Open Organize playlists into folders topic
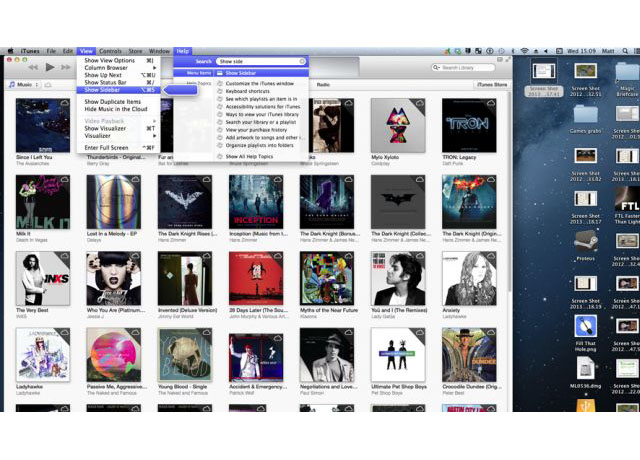The height and width of the screenshot is (460, 640). click(260, 145)
